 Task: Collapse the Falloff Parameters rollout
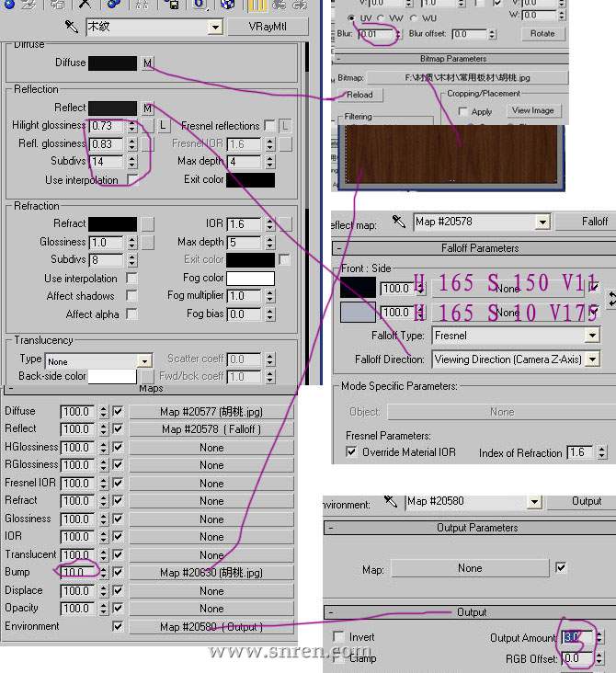click(x=474, y=248)
